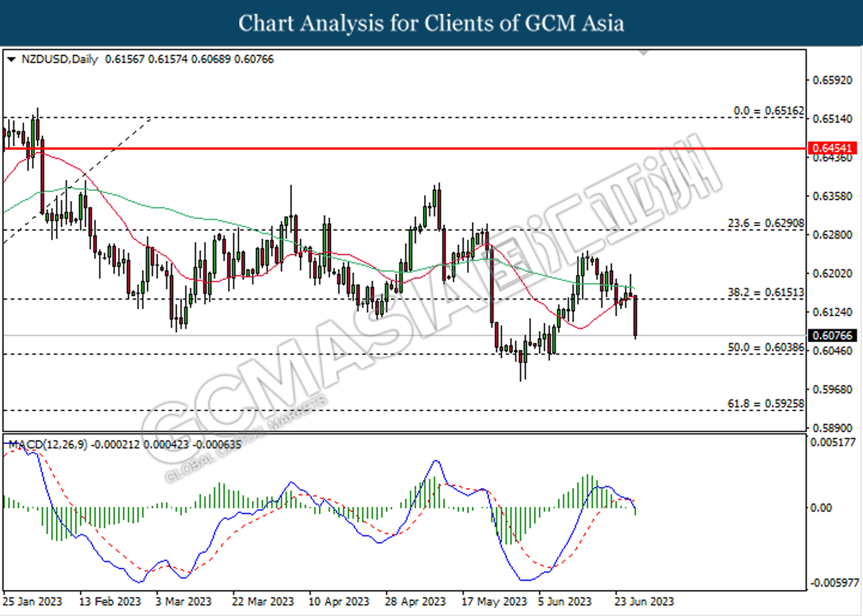The image size is (863, 616).
Task: Select the Fibonacci label 50.0 = 0.60386
Action: (x=766, y=347)
